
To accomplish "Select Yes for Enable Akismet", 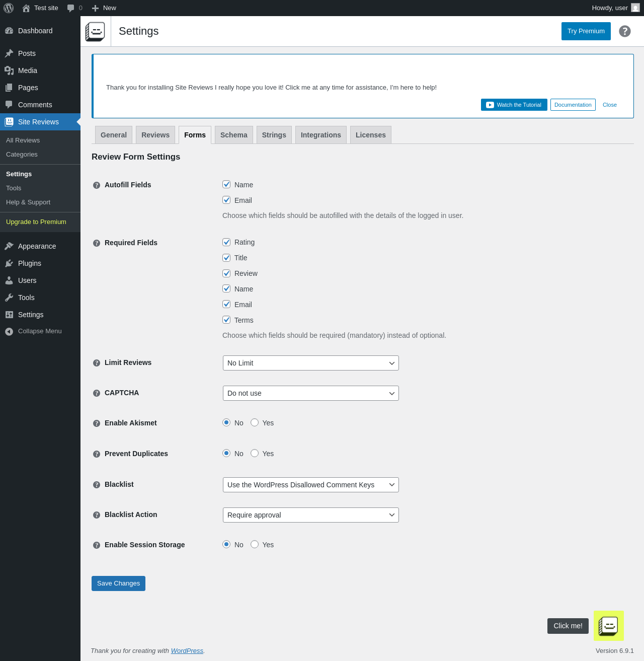I will (x=255, y=422).
